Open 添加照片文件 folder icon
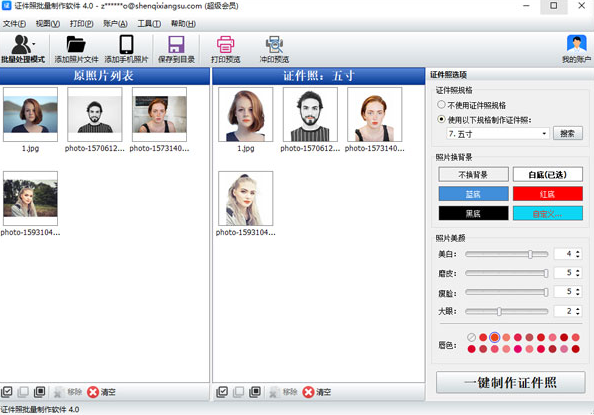594x415 pixels. pyautogui.click(x=76, y=44)
